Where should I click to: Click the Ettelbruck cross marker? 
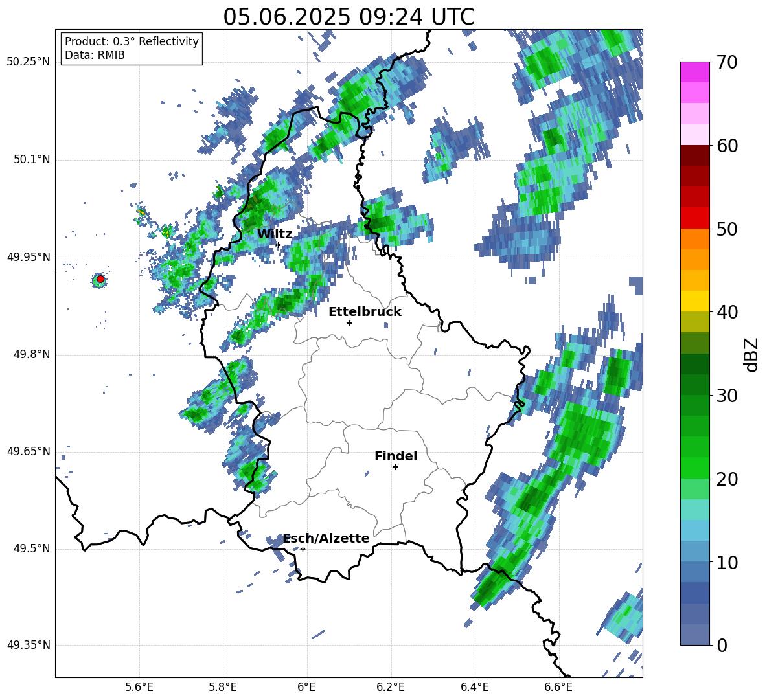pos(349,322)
